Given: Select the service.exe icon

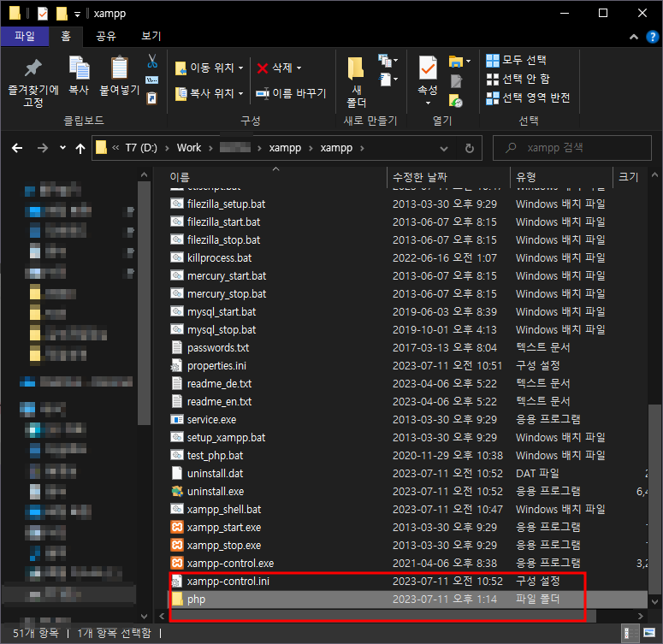Looking at the screenshot, I should point(177,419).
